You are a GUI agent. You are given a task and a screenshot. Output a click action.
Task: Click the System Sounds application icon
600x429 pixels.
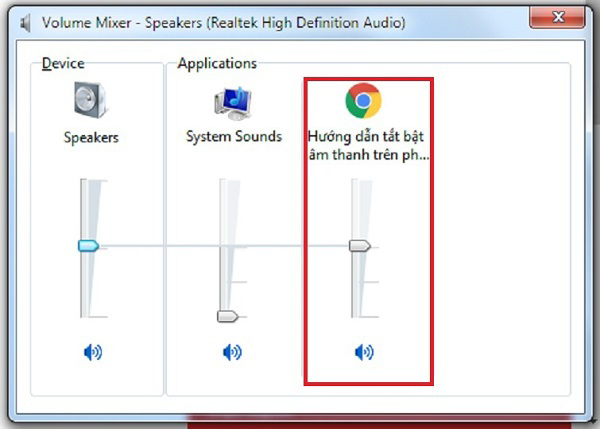tap(233, 103)
